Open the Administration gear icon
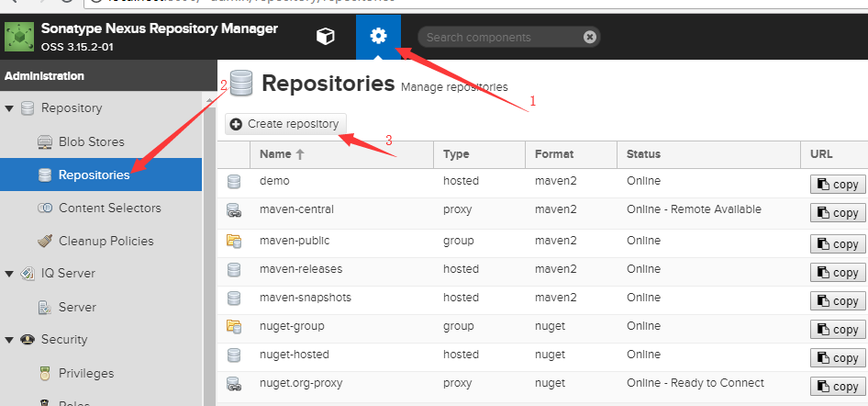This screenshot has height=406, width=868. tap(378, 37)
